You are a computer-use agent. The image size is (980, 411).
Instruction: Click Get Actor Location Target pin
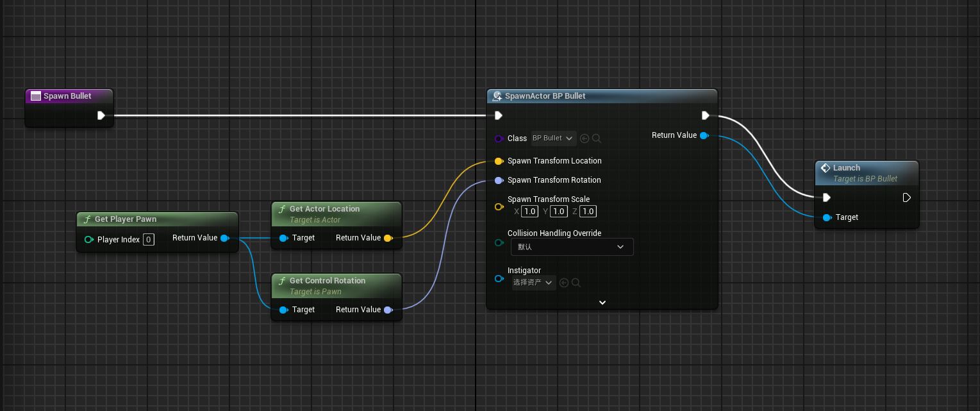(x=283, y=238)
